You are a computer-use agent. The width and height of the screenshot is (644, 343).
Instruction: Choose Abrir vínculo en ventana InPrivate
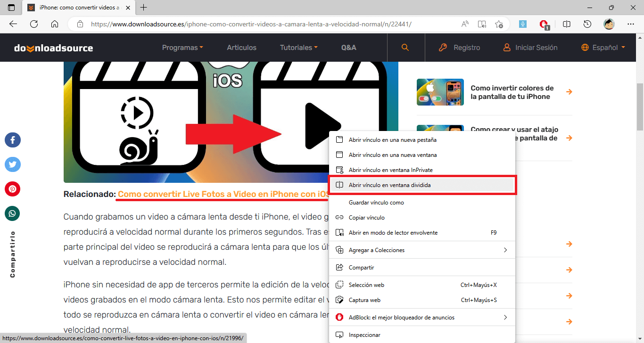(422, 170)
